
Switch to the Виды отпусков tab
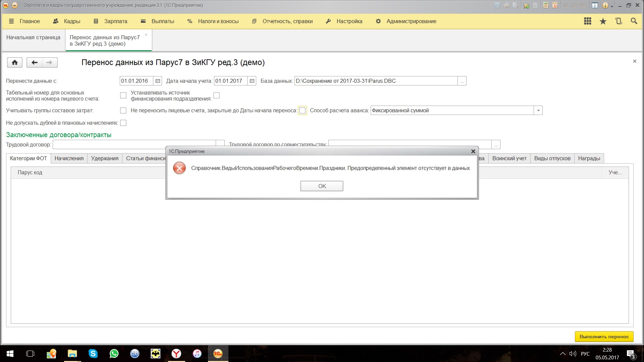click(x=552, y=158)
